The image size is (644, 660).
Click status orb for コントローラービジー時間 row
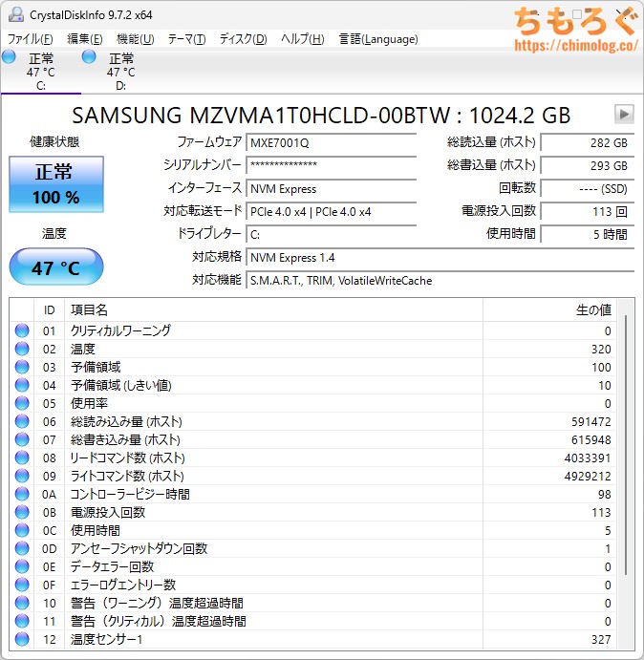23,494
